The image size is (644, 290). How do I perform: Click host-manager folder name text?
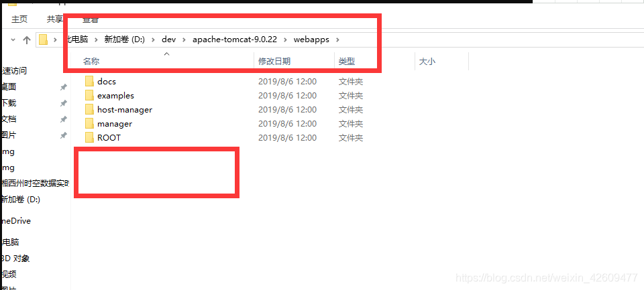point(125,110)
